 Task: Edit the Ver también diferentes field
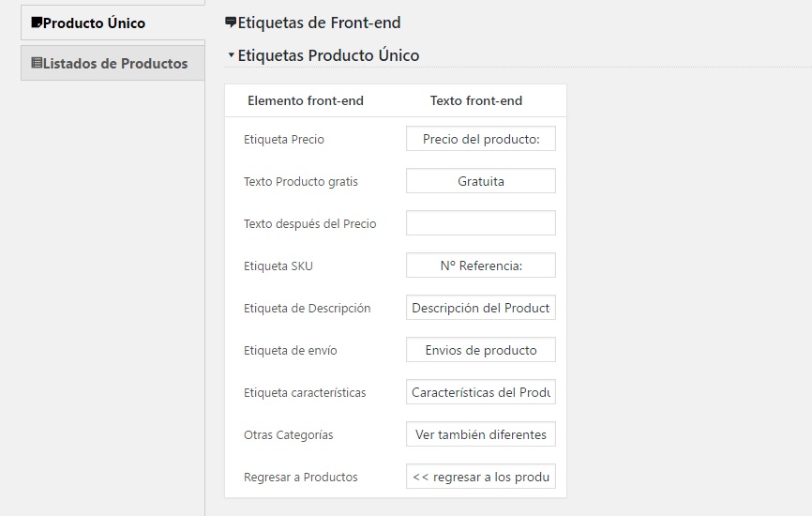[x=481, y=434]
